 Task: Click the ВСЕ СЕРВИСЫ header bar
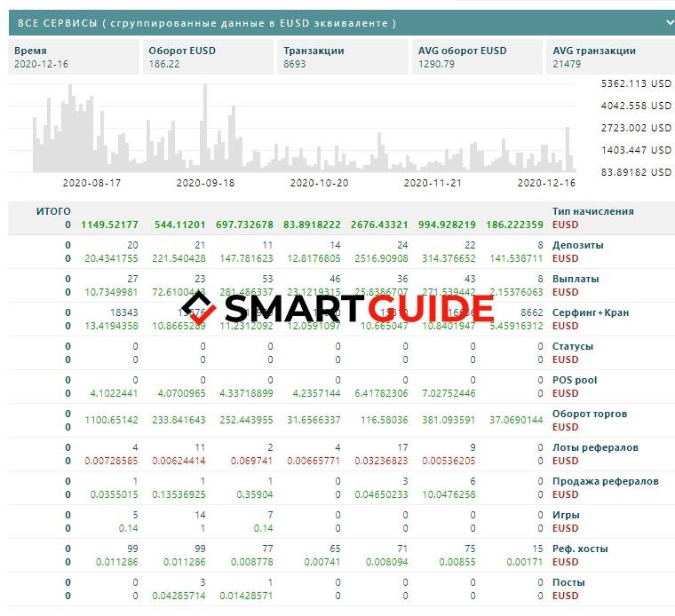[x=342, y=23]
